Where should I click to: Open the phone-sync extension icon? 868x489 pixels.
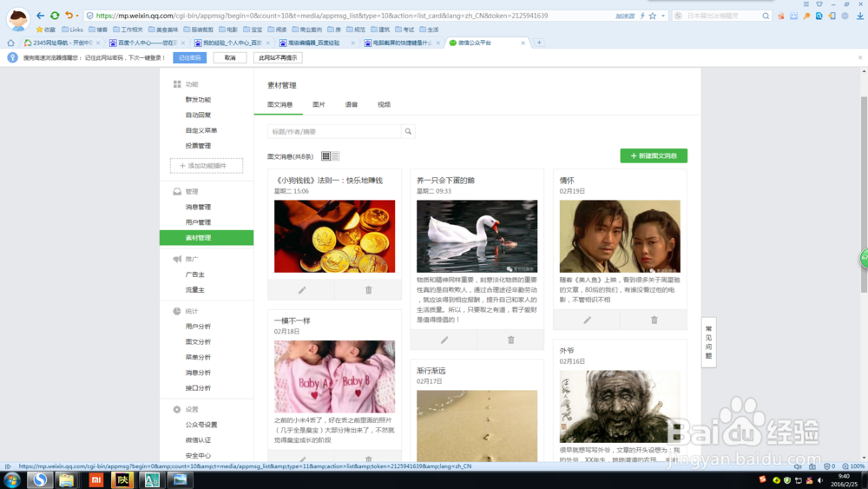click(832, 16)
